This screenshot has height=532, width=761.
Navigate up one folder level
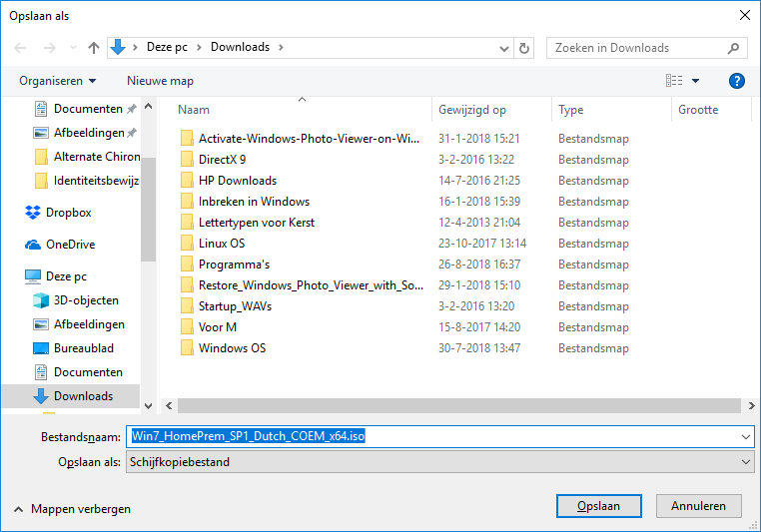point(94,48)
